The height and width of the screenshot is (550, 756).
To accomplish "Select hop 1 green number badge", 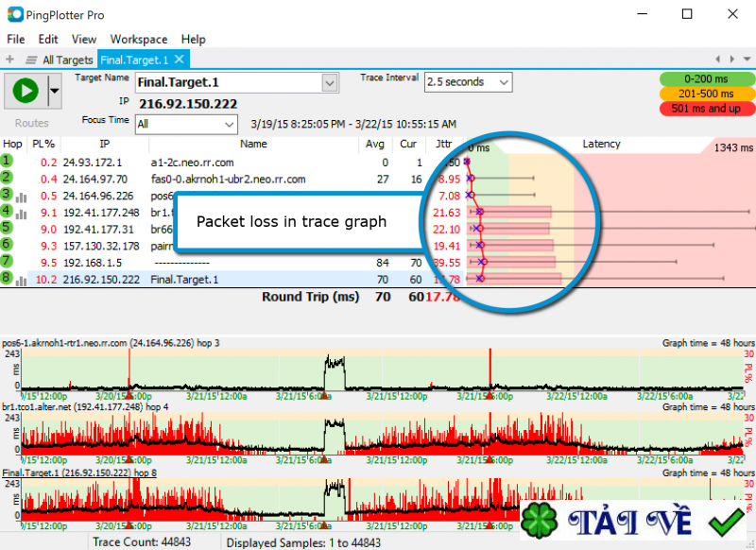I will (5, 160).
